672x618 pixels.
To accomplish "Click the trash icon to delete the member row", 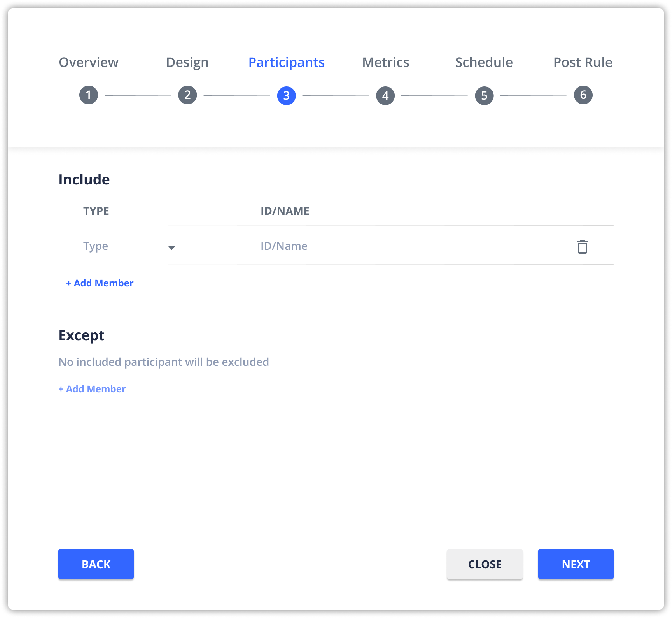I will (x=582, y=248).
